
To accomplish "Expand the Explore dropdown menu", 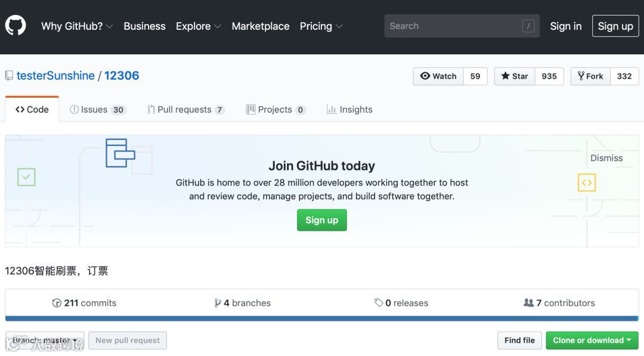I will click(198, 26).
